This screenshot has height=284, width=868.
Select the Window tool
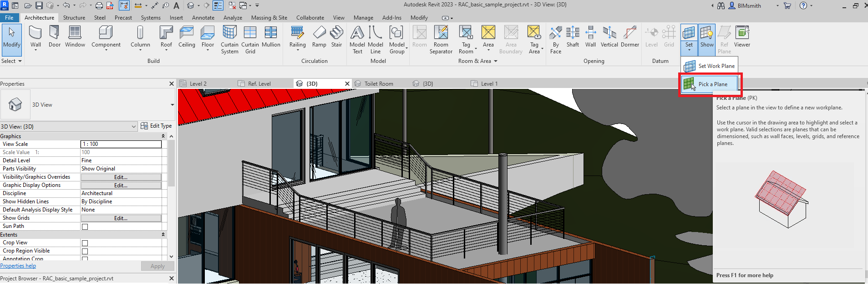75,36
